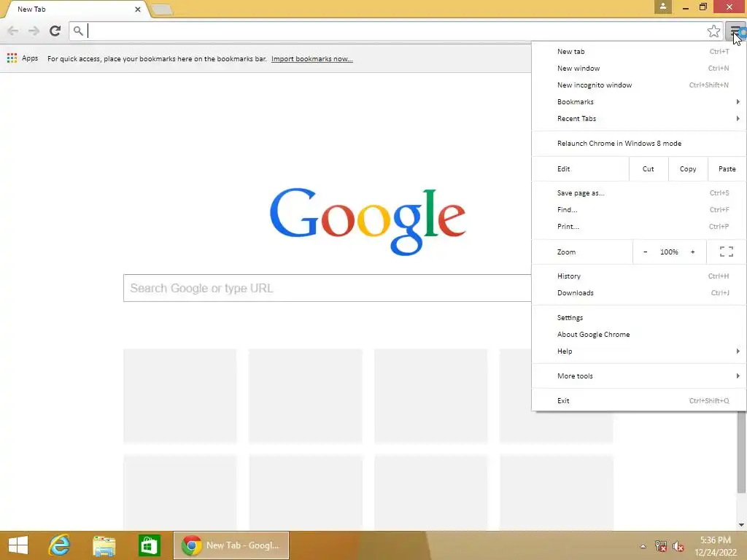747x560 pixels.
Task: Expand the More tools submenu
Action: tap(639, 376)
